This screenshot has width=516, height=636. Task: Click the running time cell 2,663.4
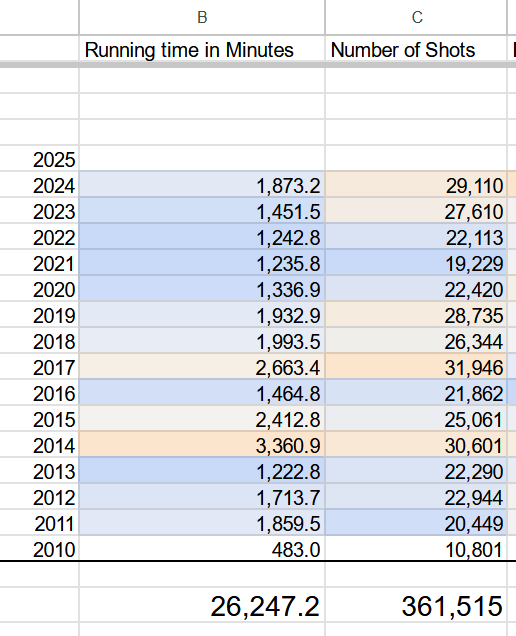202,367
